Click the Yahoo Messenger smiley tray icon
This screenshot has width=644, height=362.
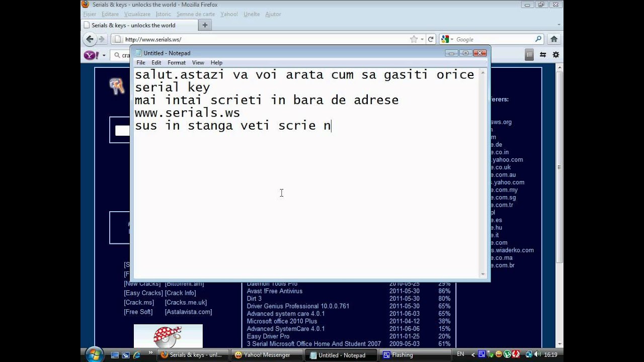point(498,354)
